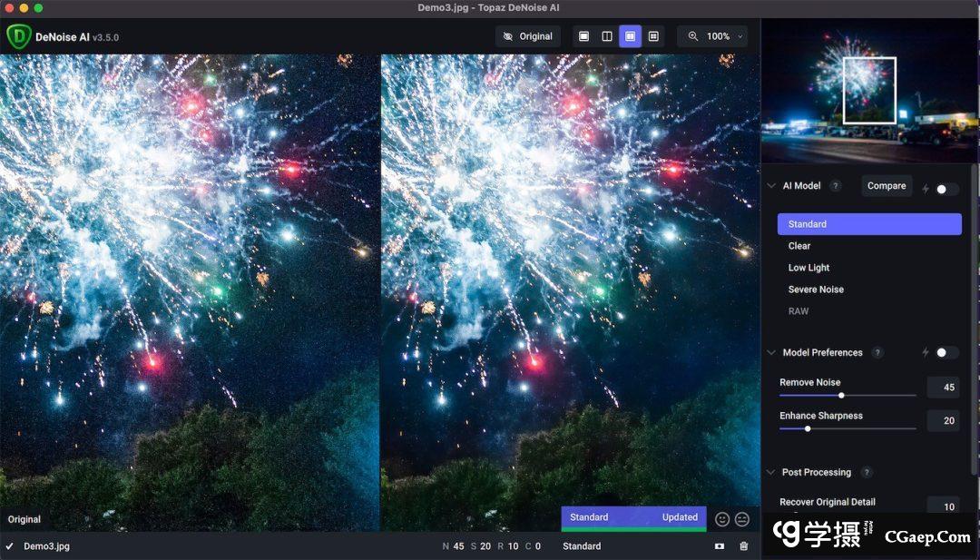
Task: Click the Compare button
Action: pos(886,186)
